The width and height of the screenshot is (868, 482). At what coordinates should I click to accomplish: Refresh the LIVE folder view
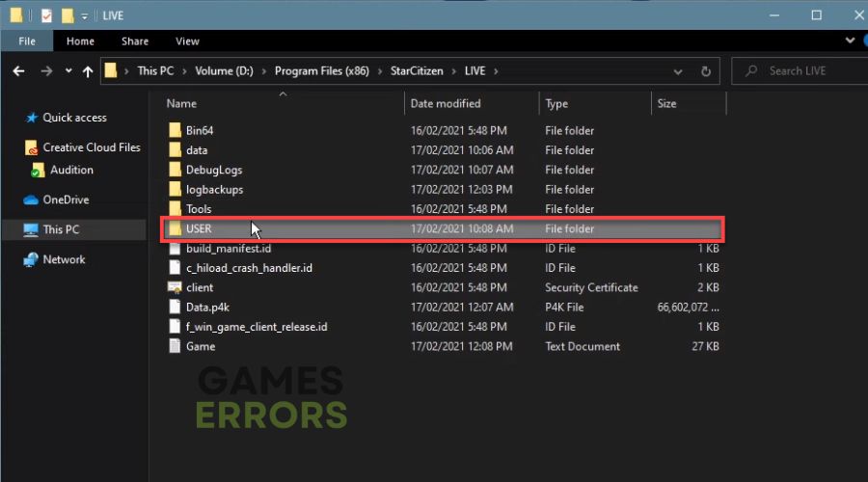click(705, 71)
